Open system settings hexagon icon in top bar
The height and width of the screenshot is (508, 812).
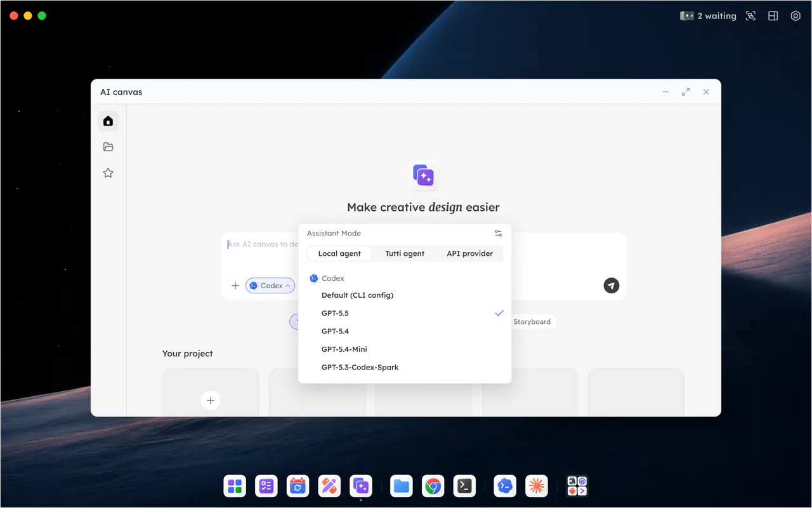tap(796, 16)
